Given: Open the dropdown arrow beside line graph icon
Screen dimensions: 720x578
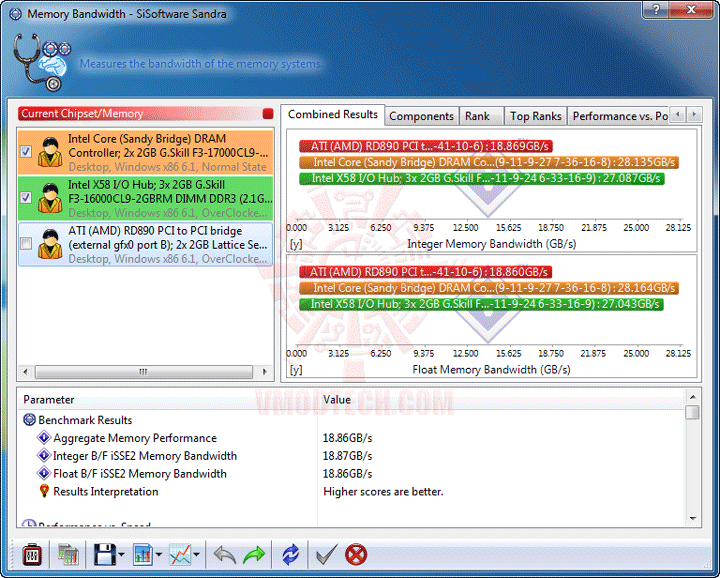Looking at the screenshot, I should [197, 555].
